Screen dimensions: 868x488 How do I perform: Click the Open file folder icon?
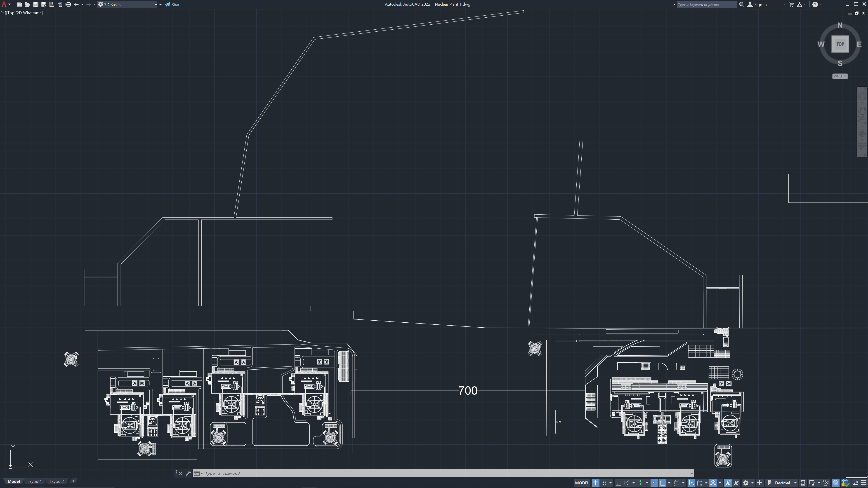pyautogui.click(x=27, y=4)
